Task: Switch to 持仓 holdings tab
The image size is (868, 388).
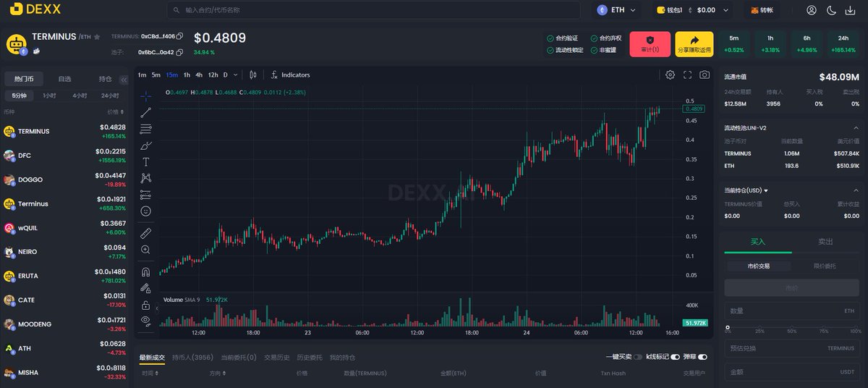Action: point(106,78)
